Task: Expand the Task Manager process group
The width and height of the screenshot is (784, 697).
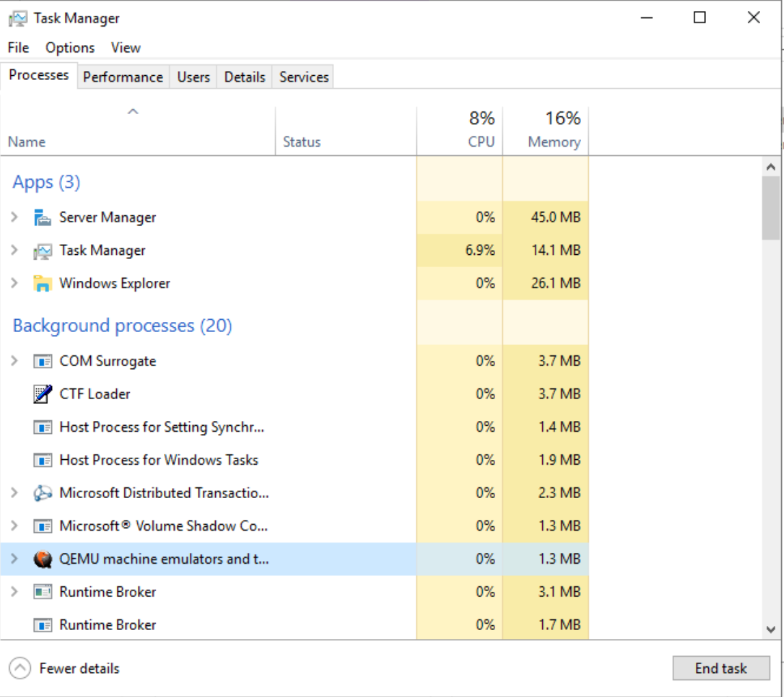Action: tap(14, 250)
